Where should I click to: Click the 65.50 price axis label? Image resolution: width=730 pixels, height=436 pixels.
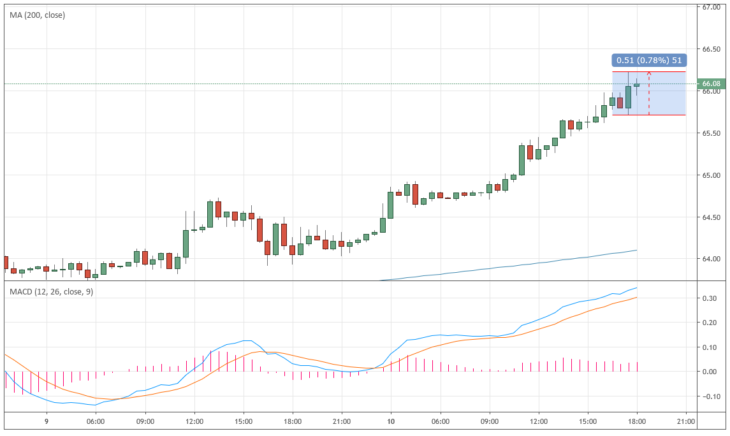tap(711, 134)
